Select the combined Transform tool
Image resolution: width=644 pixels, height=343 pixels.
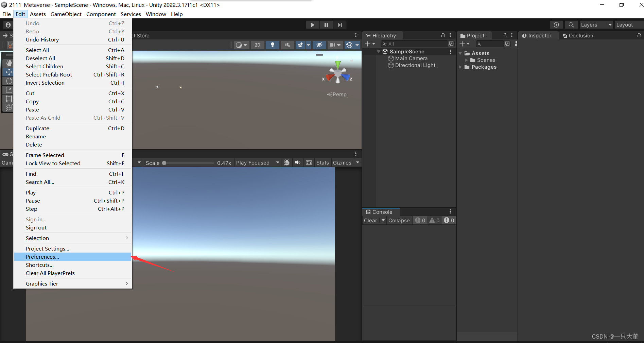coord(9,107)
